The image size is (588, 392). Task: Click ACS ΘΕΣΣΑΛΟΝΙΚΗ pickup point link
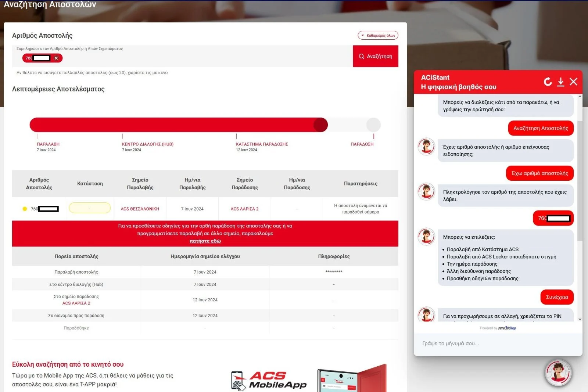tap(140, 209)
